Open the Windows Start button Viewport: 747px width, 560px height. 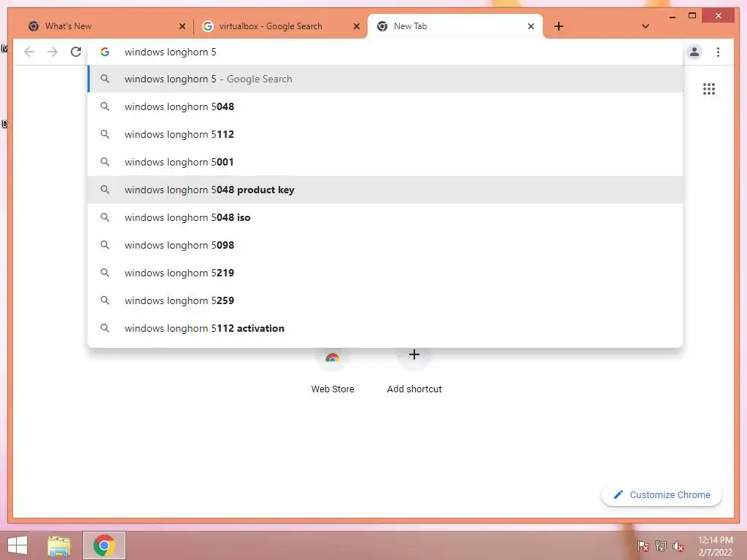(x=18, y=545)
